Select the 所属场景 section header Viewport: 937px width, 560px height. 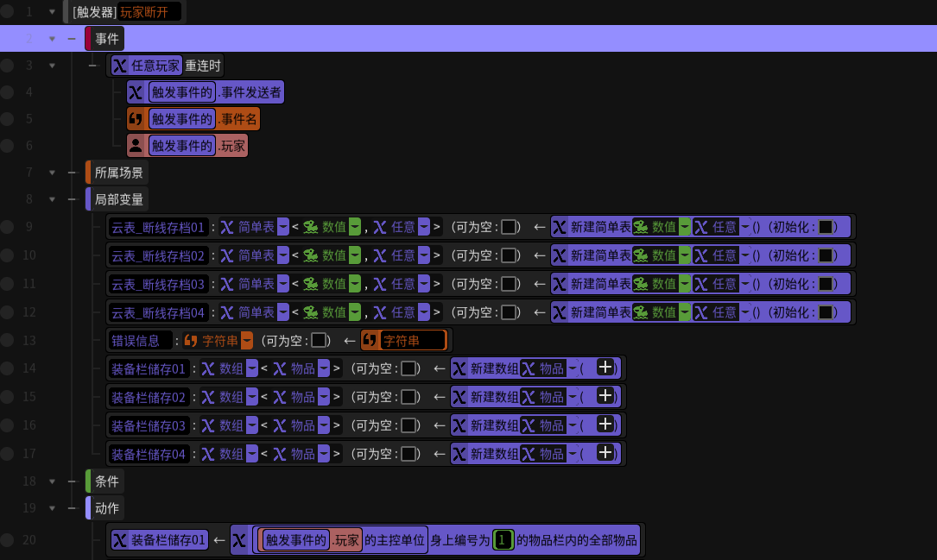[x=117, y=173]
